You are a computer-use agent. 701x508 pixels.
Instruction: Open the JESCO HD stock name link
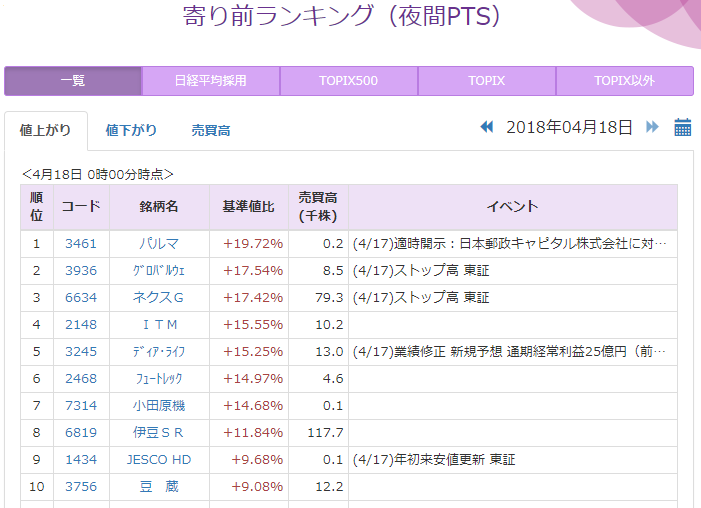[x=159, y=460]
